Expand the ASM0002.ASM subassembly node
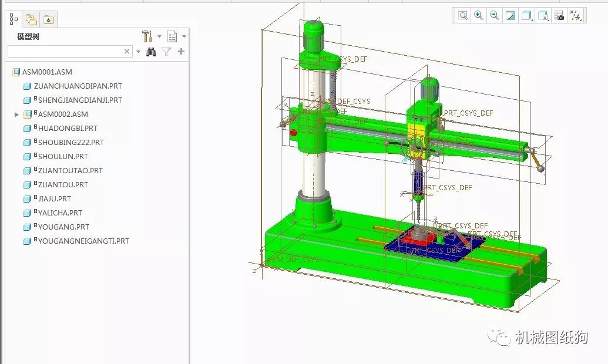The image size is (608, 364). (x=16, y=114)
